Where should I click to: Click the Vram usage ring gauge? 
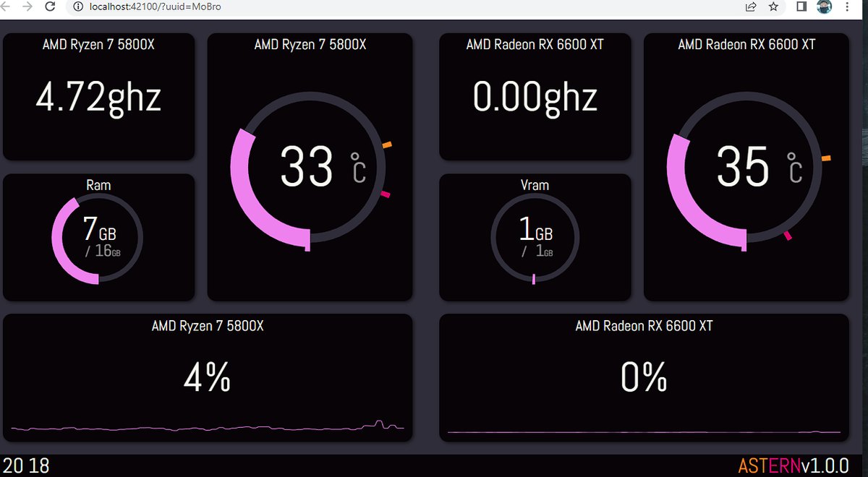click(x=535, y=239)
